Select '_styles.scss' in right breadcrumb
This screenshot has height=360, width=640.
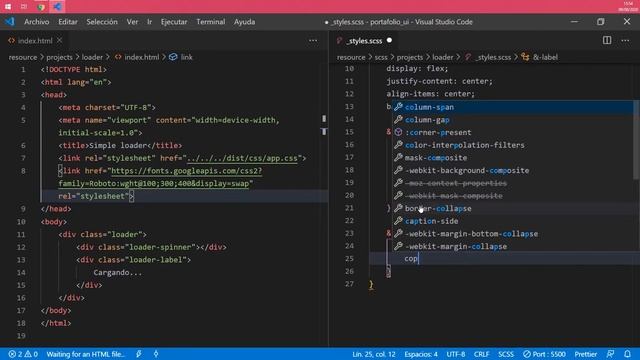point(493,57)
